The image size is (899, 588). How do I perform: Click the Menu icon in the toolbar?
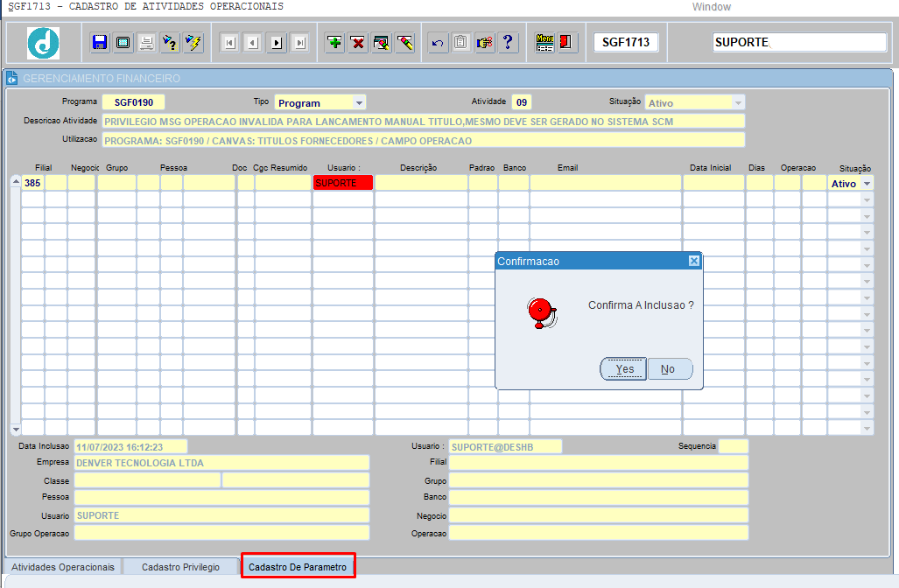click(x=544, y=42)
